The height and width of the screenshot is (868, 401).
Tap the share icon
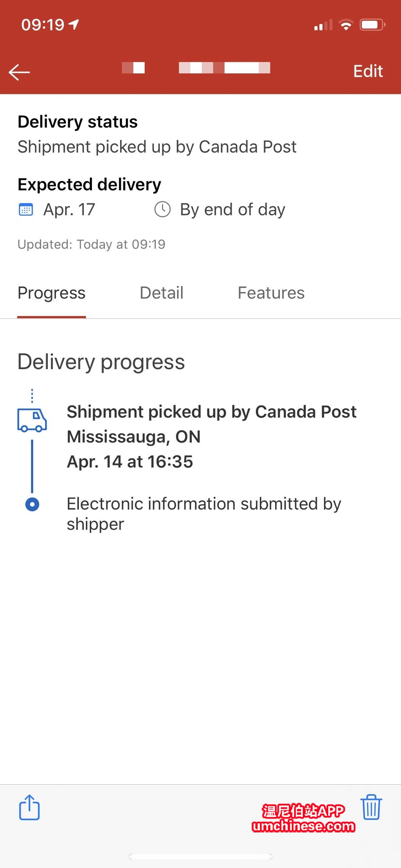30,807
